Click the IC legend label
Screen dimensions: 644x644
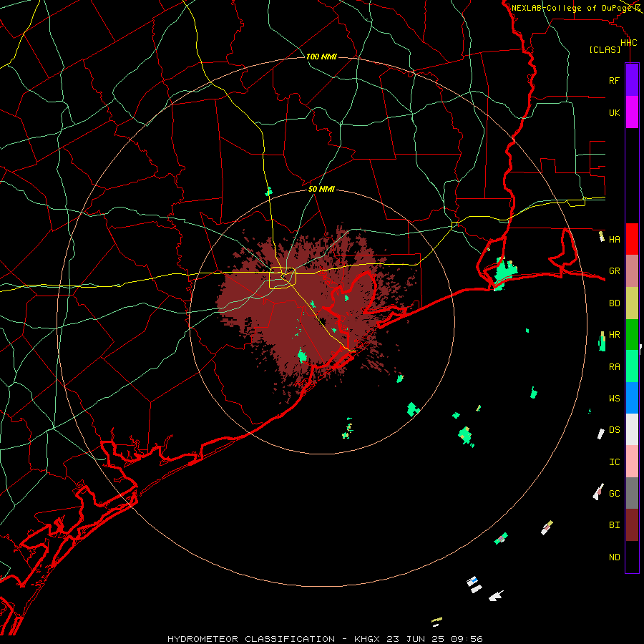pos(614,462)
